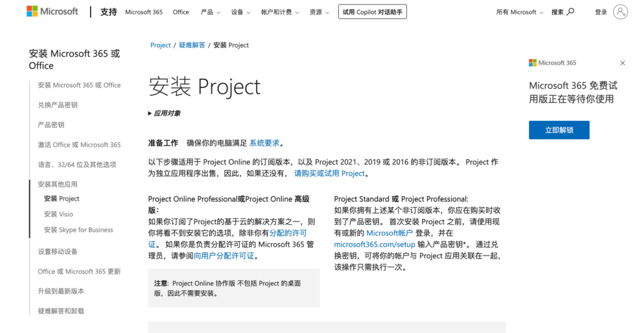The height and width of the screenshot is (333, 644).
Task: Expand the 资源 navigation menu
Action: pyautogui.click(x=319, y=12)
